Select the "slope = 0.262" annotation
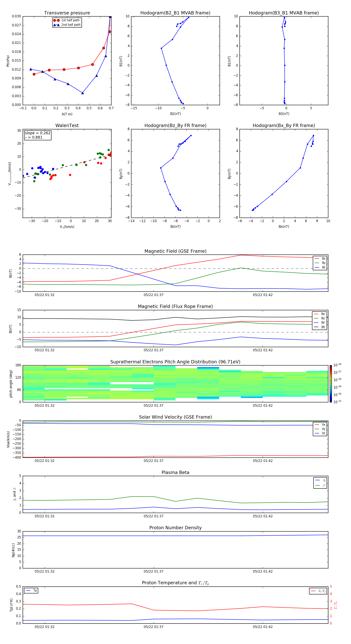 point(37,133)
